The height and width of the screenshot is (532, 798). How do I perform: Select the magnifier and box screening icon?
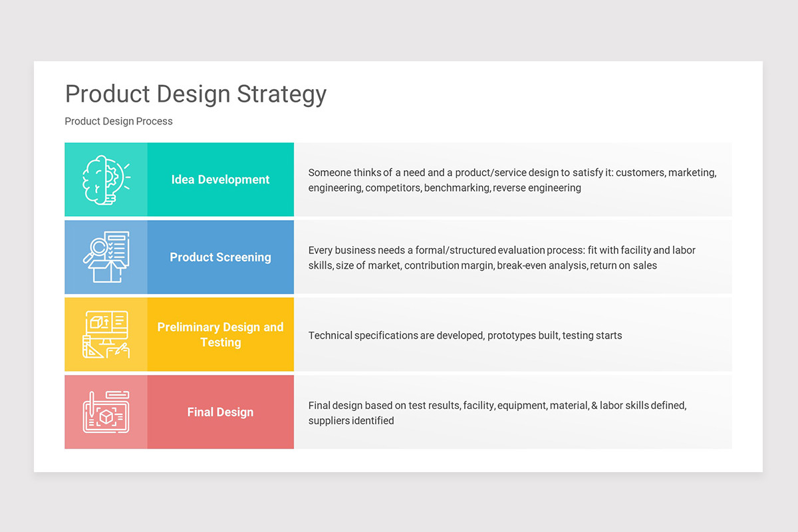point(106,257)
